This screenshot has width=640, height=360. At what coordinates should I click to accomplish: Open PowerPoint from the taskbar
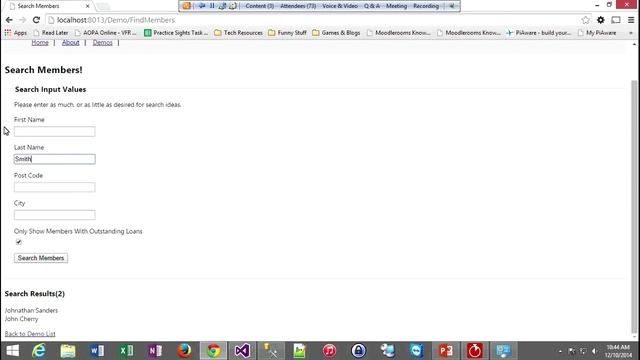(x=446, y=351)
